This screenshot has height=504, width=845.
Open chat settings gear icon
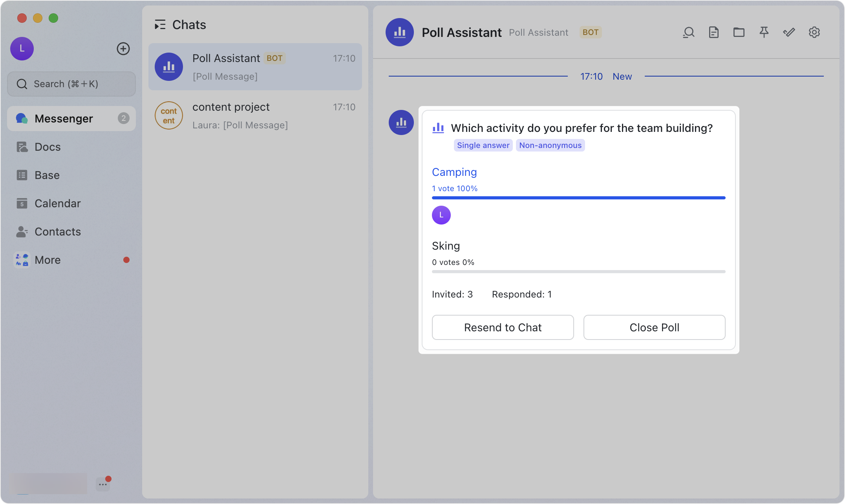coord(814,32)
